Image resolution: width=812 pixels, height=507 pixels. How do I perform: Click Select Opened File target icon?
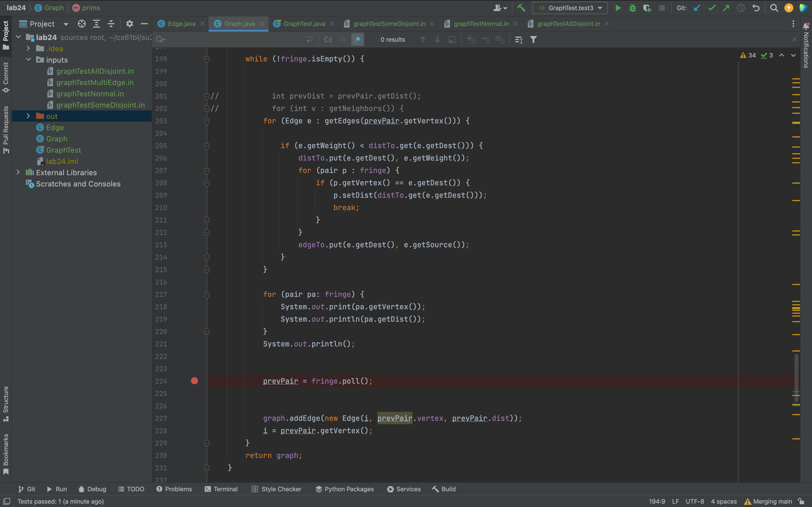pyautogui.click(x=81, y=24)
